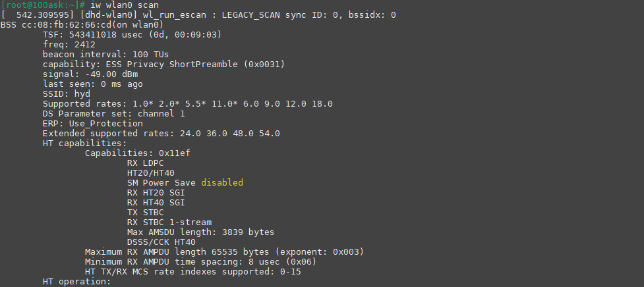
Task: Click the yellow 'disabled' text
Action: 222,182
